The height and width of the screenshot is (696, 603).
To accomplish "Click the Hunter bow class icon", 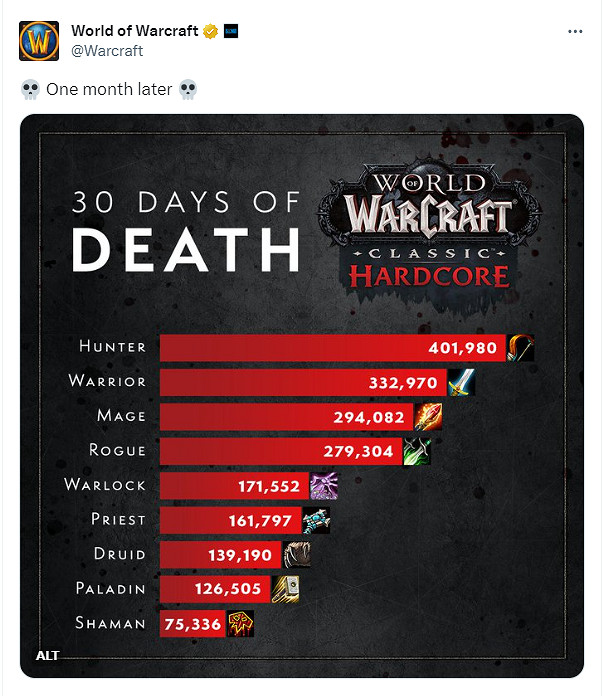I will (x=520, y=347).
